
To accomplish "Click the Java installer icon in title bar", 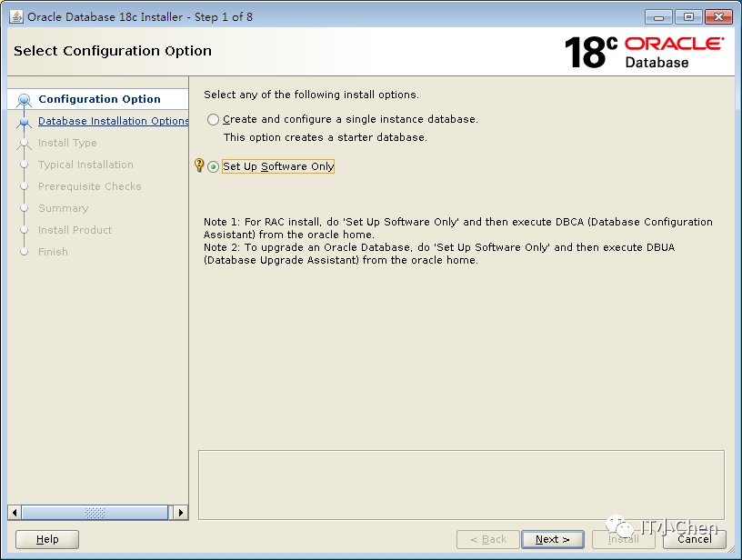I will pos(16,16).
